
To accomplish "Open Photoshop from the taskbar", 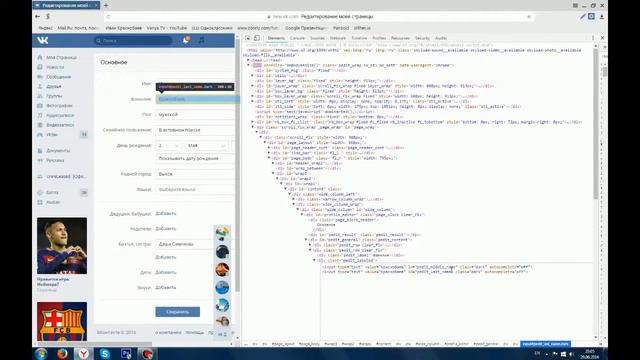I will 126,353.
